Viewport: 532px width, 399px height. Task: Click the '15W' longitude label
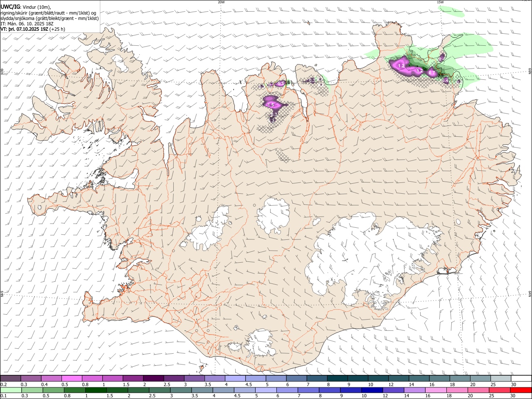pos(440,2)
